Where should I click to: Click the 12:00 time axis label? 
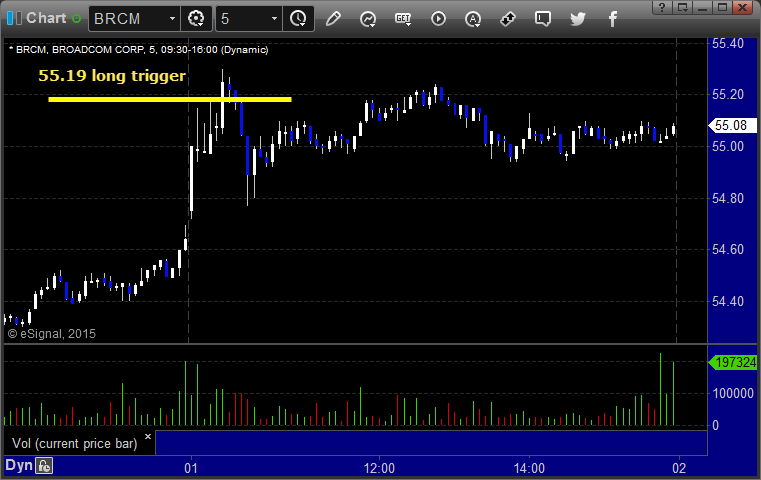pyautogui.click(x=379, y=468)
